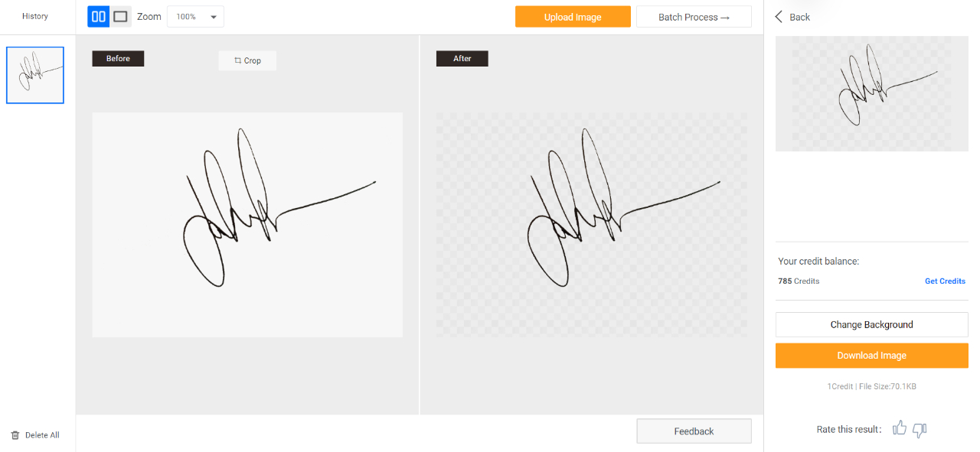
Task: Click the Before label tag
Action: click(118, 59)
